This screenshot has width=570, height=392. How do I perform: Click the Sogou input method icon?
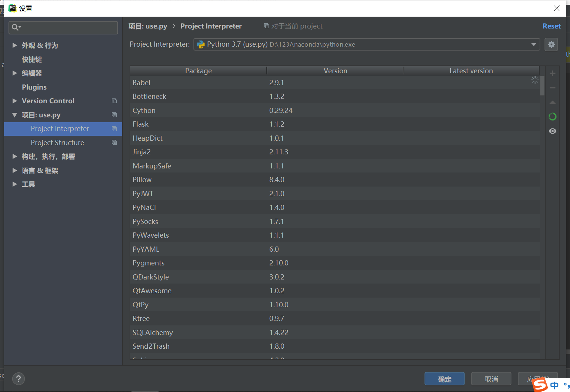coord(540,385)
